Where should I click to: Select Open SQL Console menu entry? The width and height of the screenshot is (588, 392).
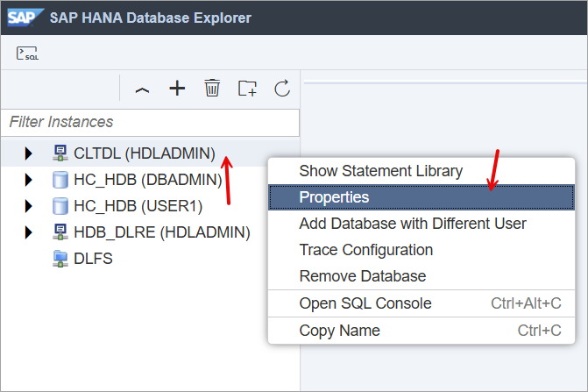pyautogui.click(x=422, y=303)
